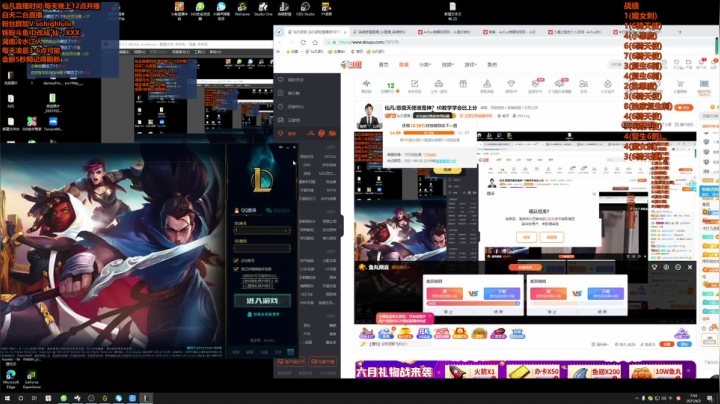Click pencil edit icon in streamer toolbar

[415, 84]
